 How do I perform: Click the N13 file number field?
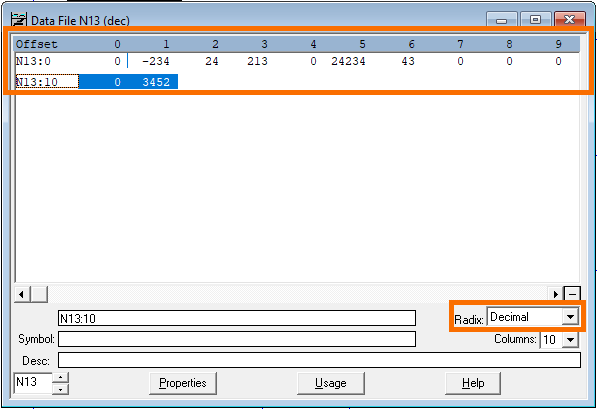(33, 383)
